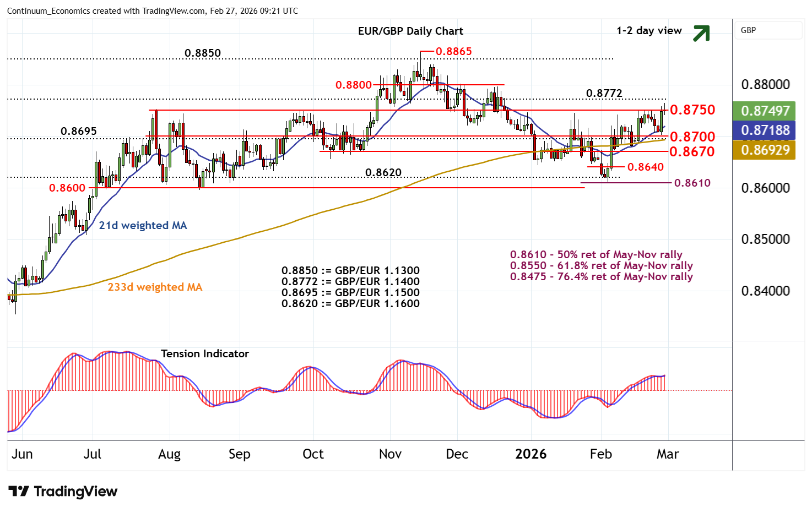The height and width of the screenshot is (512, 812).
Task: Select the gold 0.86929 moving average price tag
Action: [764, 150]
